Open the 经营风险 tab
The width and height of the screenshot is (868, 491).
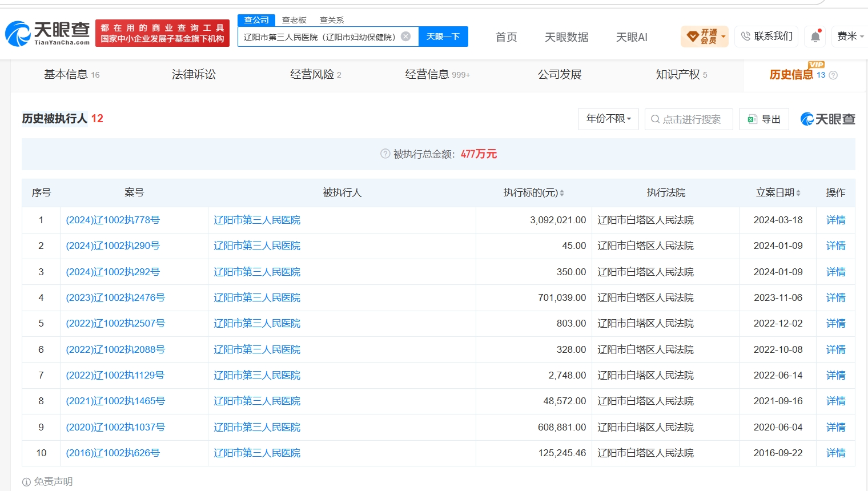(x=315, y=75)
